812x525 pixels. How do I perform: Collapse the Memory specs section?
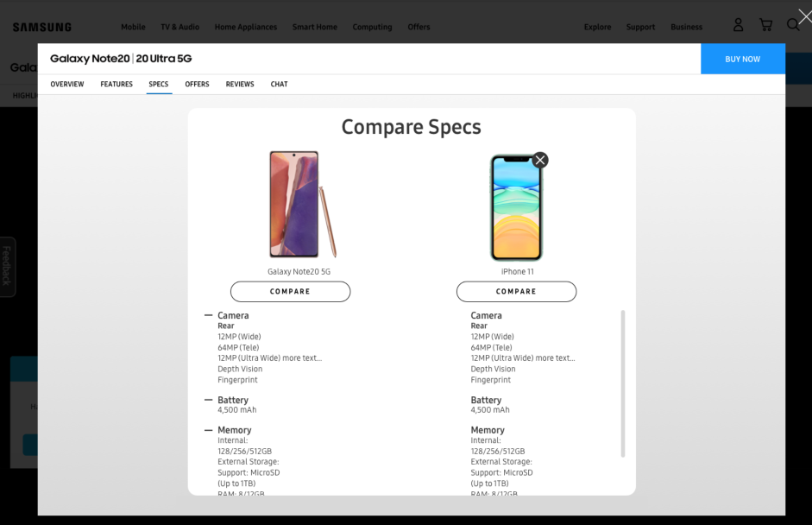tap(208, 430)
